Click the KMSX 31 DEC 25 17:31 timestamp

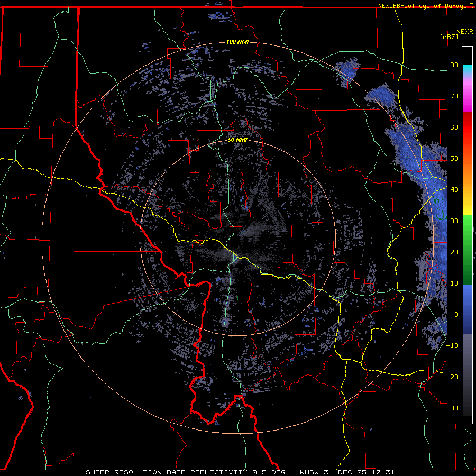pos(346,472)
